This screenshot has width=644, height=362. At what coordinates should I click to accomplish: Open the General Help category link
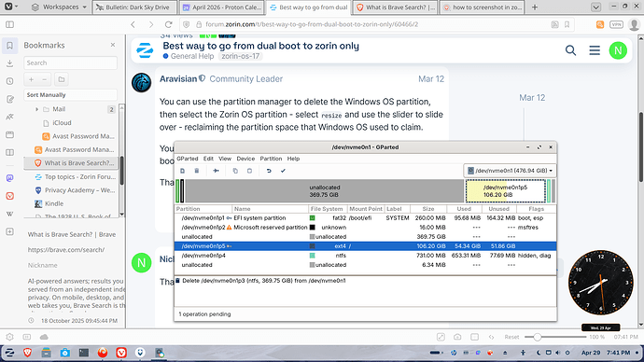coord(192,56)
